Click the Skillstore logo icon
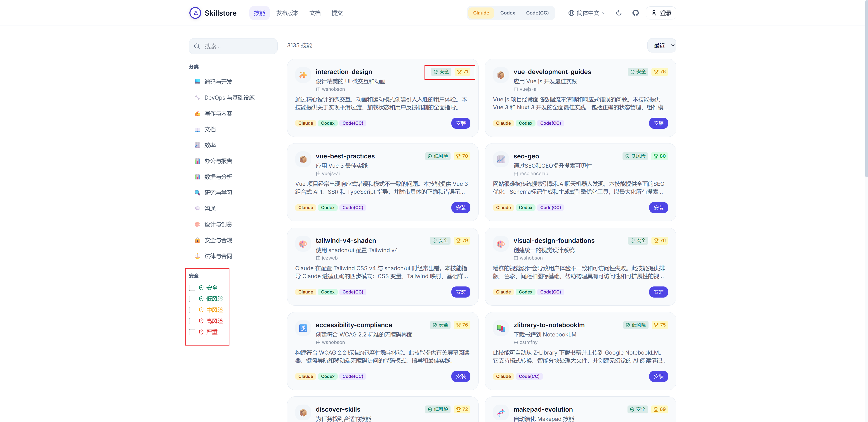Viewport: 868px width, 422px height. point(195,13)
